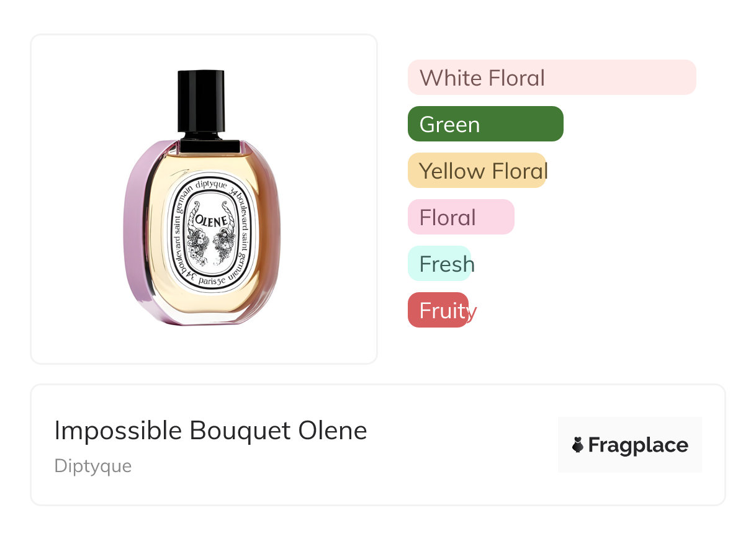Open the Diptyque brand link
Image resolution: width=756 pixels, height=536 pixels.
93,466
